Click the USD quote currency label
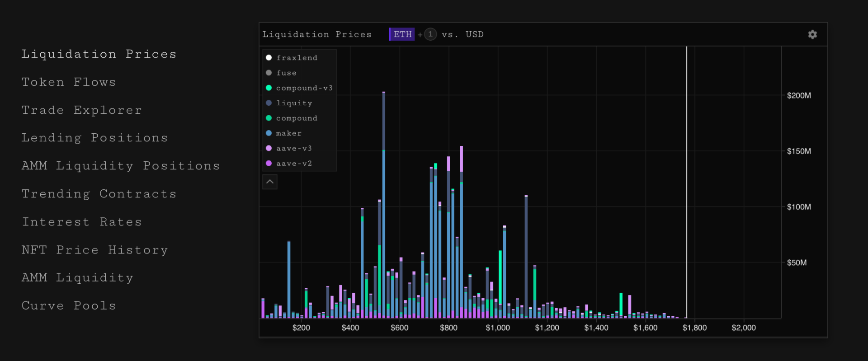The image size is (868, 361). (x=475, y=34)
